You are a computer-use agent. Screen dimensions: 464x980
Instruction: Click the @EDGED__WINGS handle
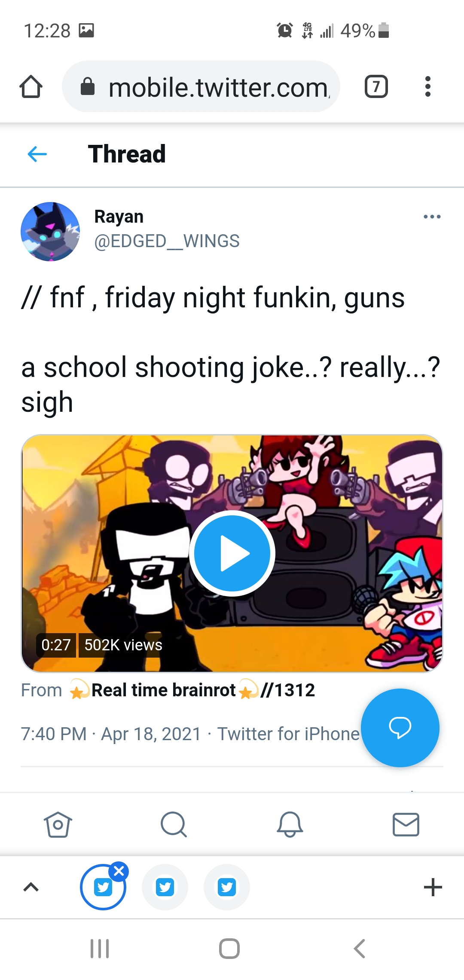[167, 241]
